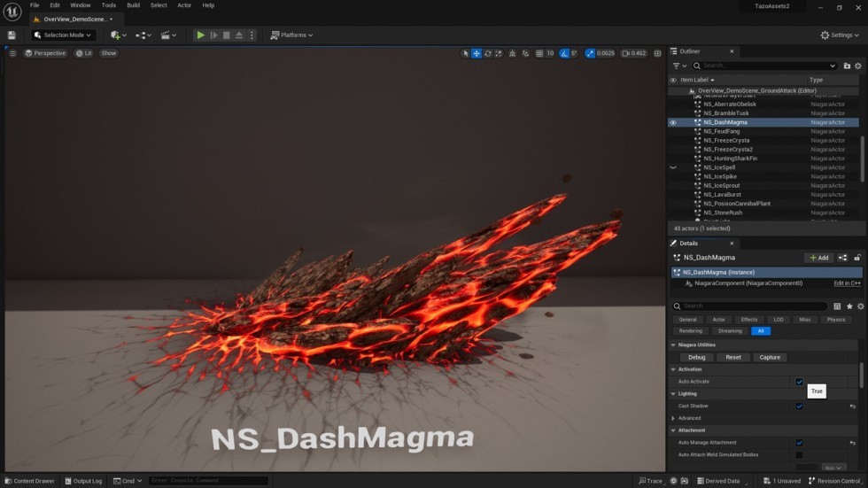Click the stop playback button
Image resolution: width=868 pixels, height=488 pixels.
227,35
